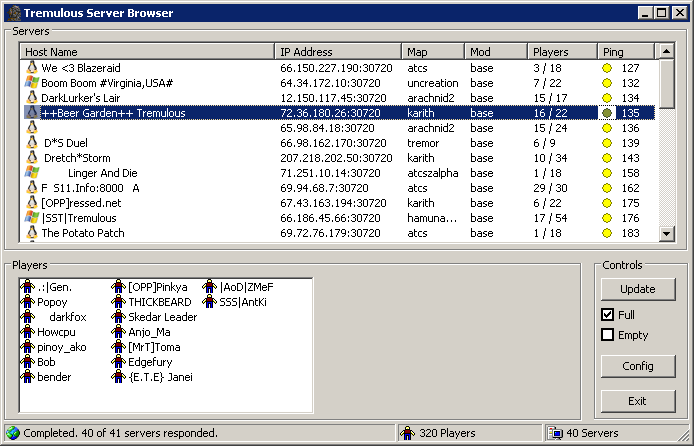Click the player icon next to darkfox
Screen dimensions: 694x446
[x=27, y=317]
